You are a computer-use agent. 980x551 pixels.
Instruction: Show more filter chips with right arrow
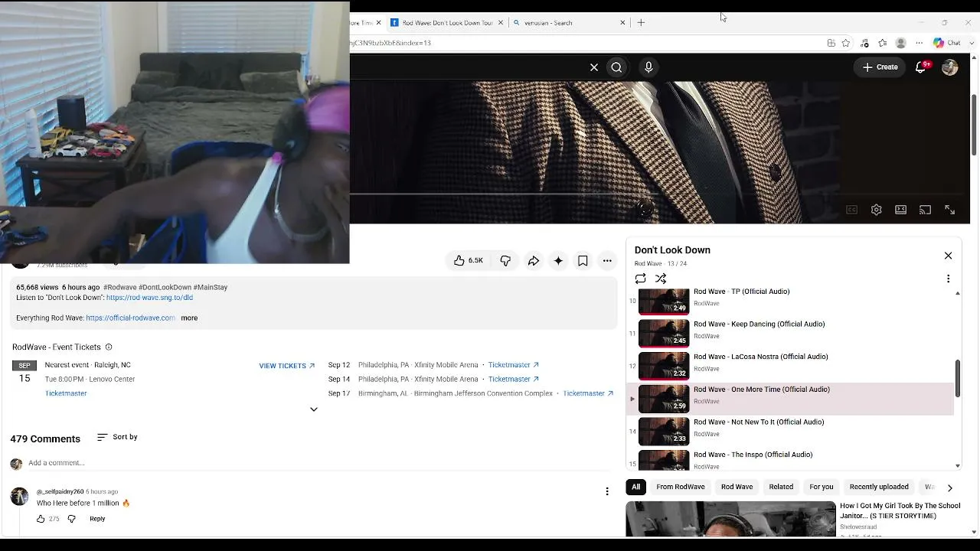[x=949, y=487]
